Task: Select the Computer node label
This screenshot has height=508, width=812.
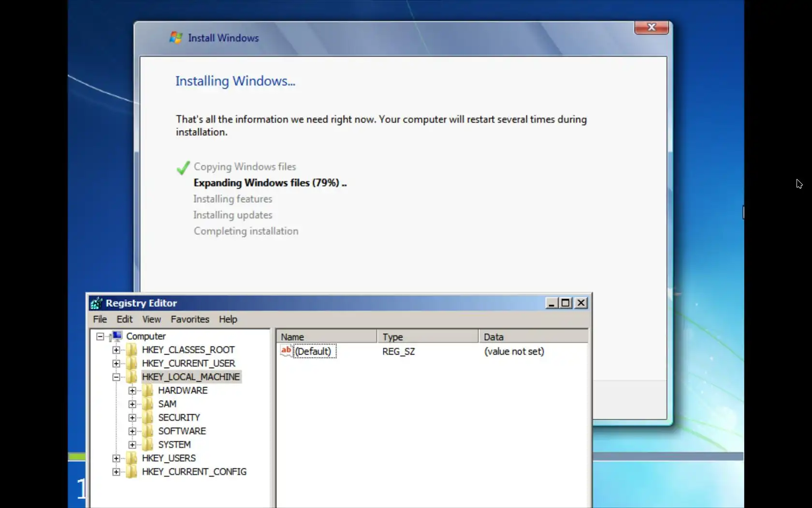Action: coord(146,336)
